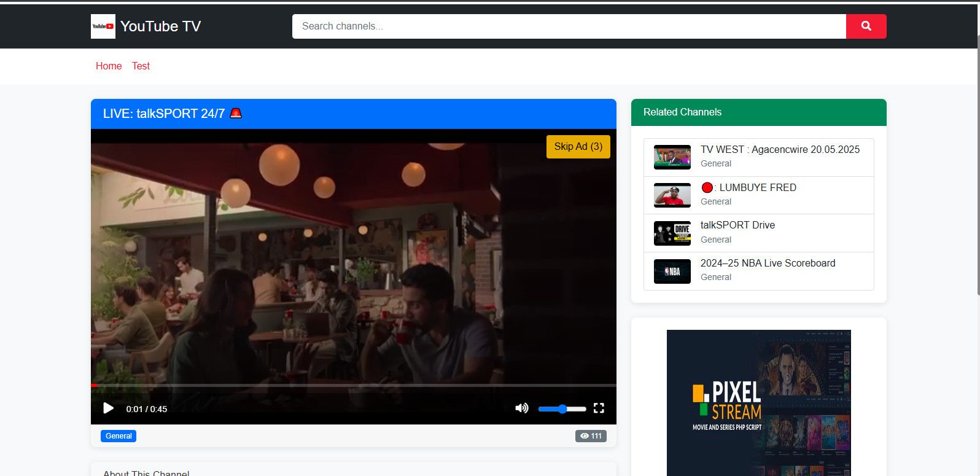Click the video progress bar
The image size is (980, 476).
(353, 386)
